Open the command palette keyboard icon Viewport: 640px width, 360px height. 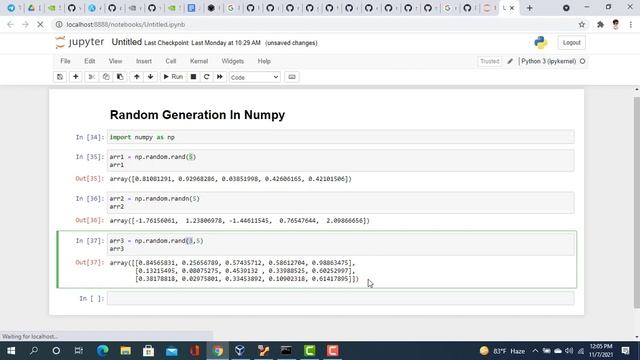coord(292,77)
